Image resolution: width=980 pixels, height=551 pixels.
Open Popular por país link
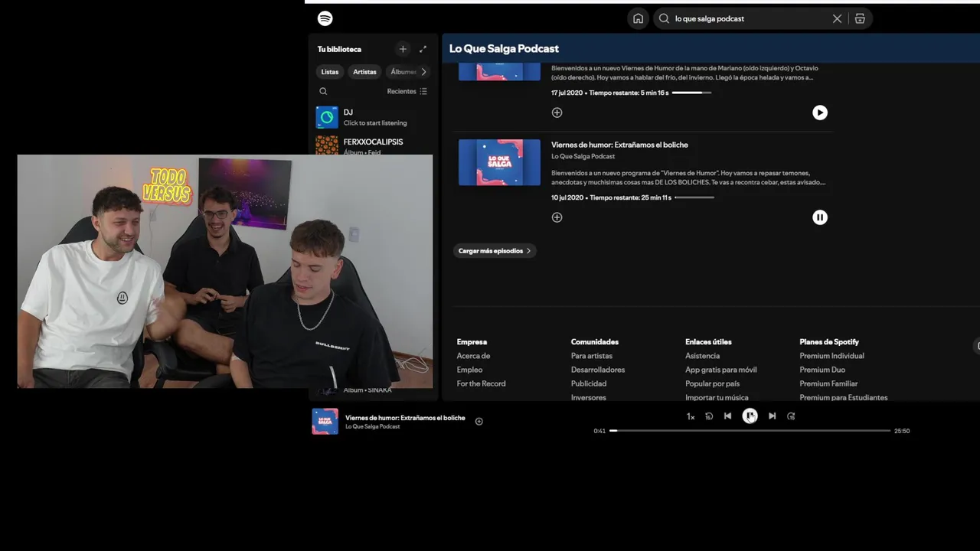[712, 383]
